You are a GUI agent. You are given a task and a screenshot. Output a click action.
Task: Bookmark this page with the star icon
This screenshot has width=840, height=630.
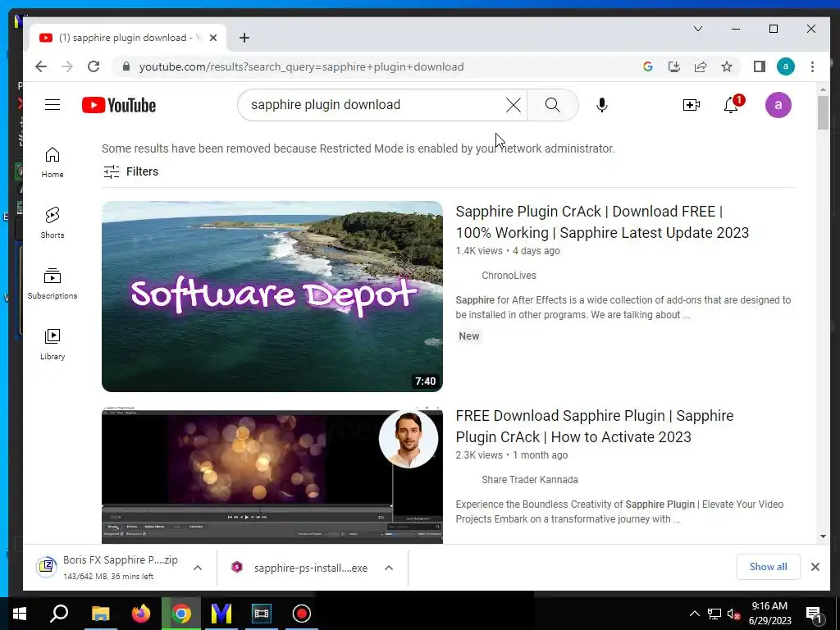coord(727,66)
